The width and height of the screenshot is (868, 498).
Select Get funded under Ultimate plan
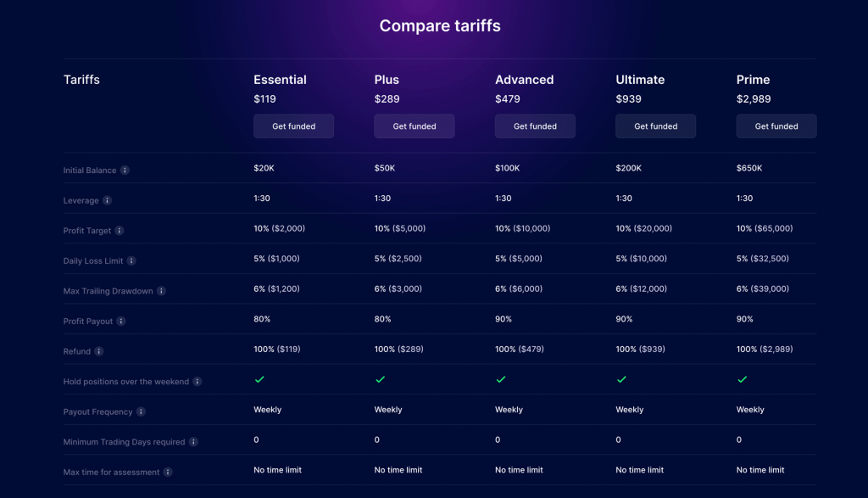click(655, 126)
